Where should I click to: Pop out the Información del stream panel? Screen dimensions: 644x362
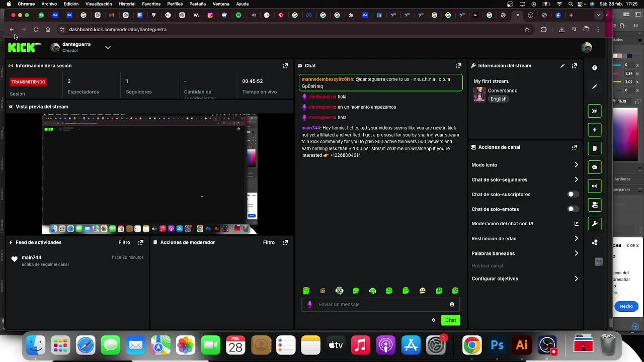pyautogui.click(x=574, y=66)
